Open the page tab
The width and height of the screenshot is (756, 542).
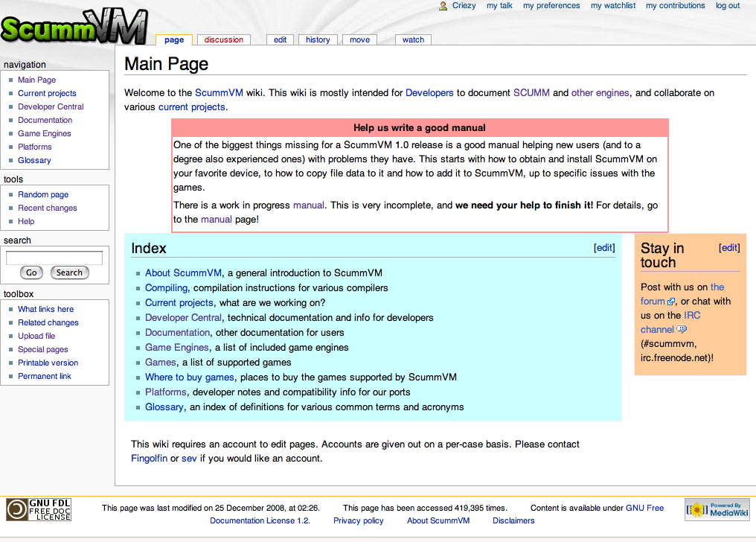pyautogui.click(x=174, y=40)
